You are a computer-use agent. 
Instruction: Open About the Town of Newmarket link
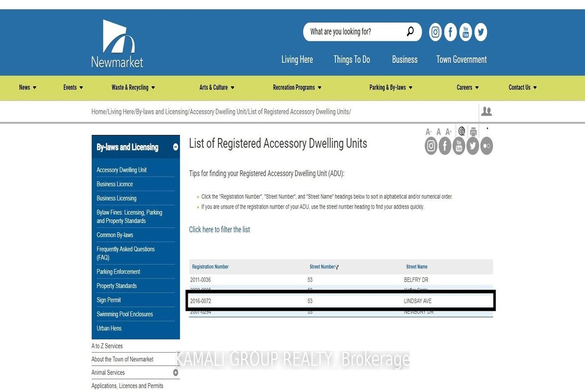tap(122, 359)
